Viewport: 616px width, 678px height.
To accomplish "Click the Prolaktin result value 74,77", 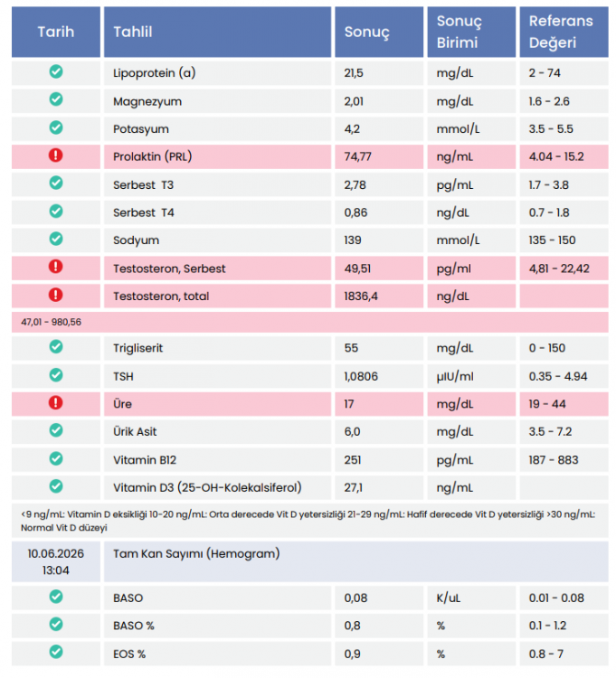I will click(x=357, y=156).
